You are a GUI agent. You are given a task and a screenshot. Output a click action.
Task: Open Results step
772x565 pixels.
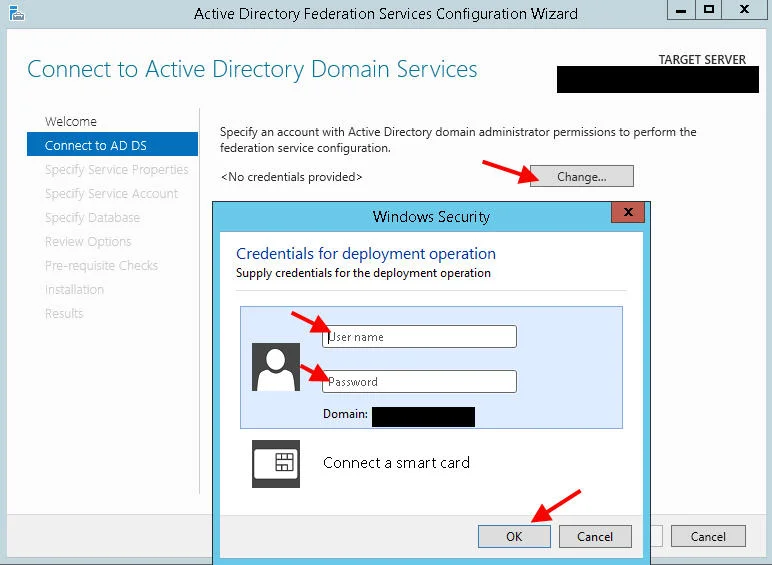click(64, 314)
